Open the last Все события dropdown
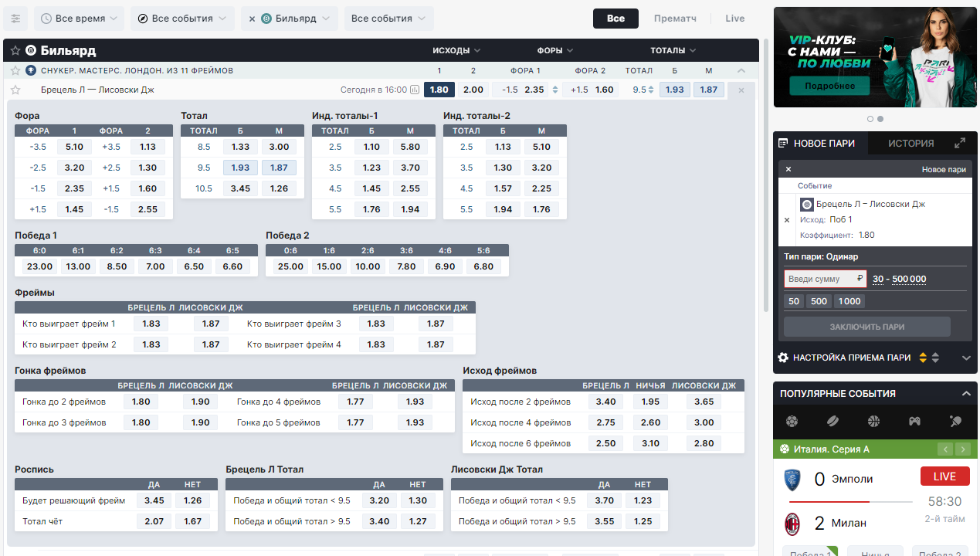This screenshot has height=556, width=980. 388,19
